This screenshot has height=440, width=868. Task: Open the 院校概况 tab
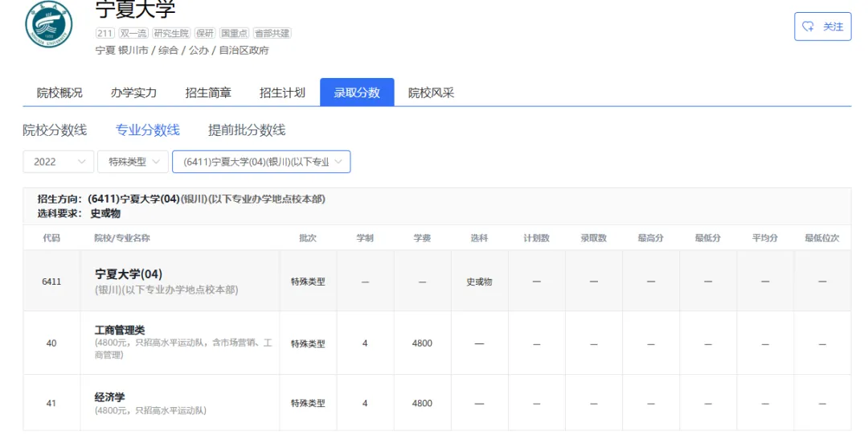pyautogui.click(x=59, y=93)
